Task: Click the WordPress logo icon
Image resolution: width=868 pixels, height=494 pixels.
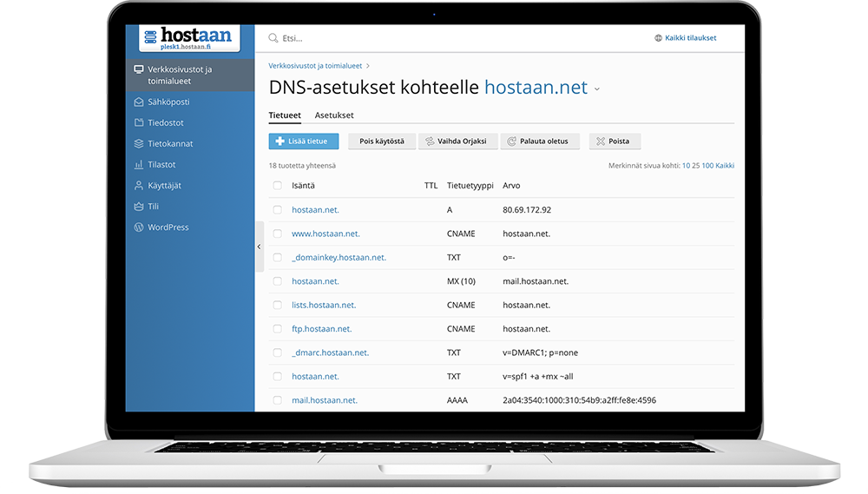Action: click(139, 227)
